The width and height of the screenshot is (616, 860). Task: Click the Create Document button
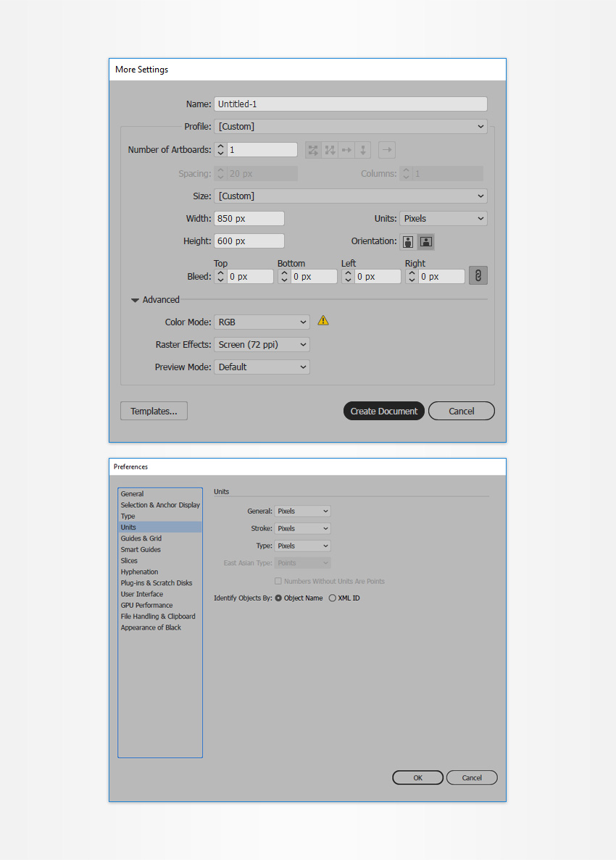click(383, 411)
